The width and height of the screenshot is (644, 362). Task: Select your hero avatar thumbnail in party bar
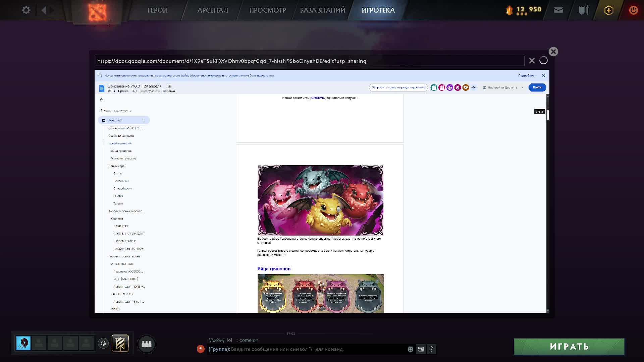point(23,343)
